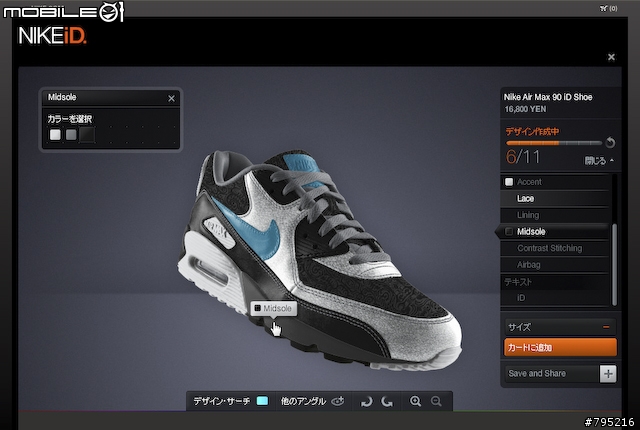Select the Midsole part in the list
Viewport: 640px width, 430px height.
tap(555, 232)
